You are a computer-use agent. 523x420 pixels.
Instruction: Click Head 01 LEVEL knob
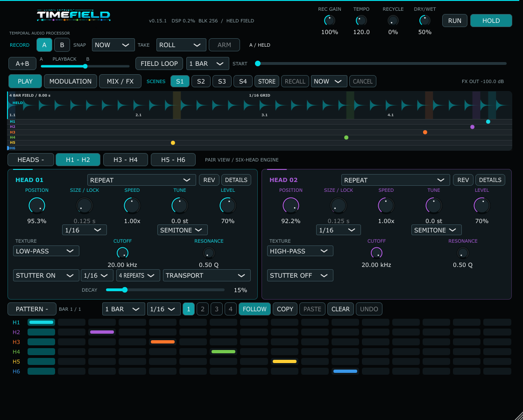coord(228,206)
